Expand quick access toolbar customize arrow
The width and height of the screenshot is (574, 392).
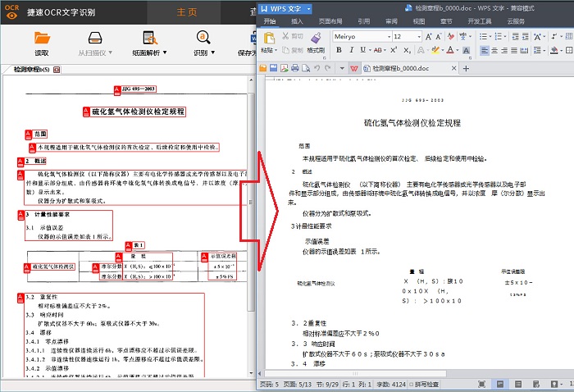pyautogui.click(x=342, y=68)
